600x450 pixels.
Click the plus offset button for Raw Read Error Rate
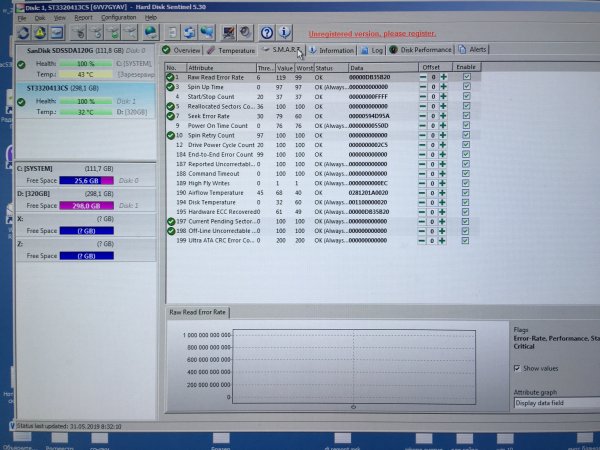coord(443,77)
